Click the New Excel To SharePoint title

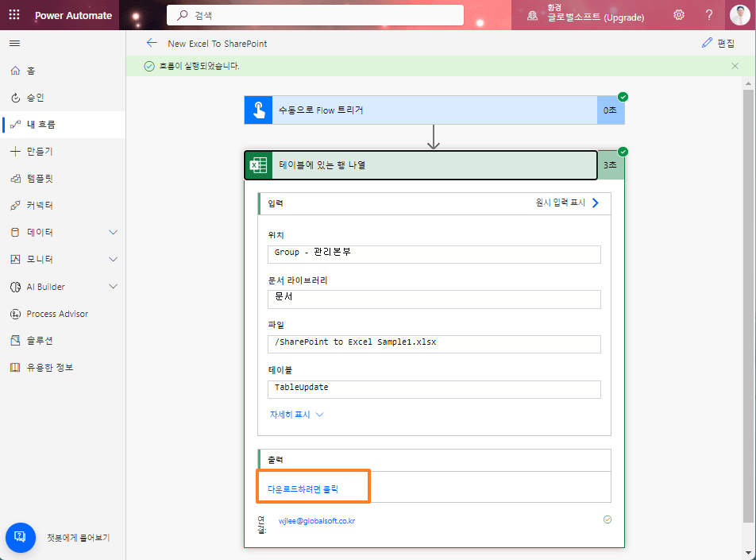218,44
